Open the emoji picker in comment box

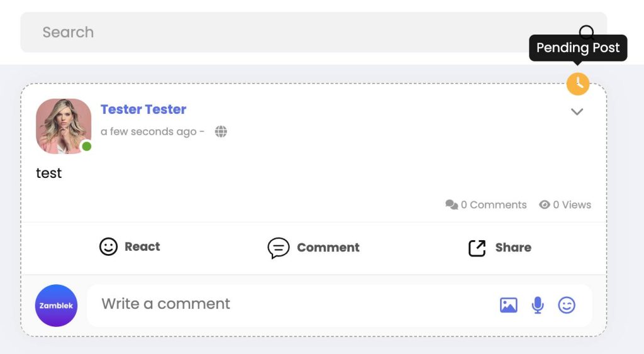[567, 305]
